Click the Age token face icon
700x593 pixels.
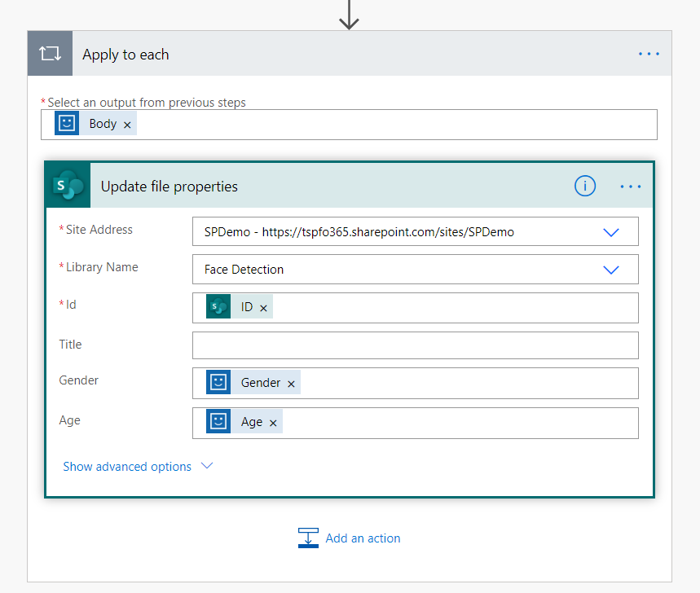218,422
